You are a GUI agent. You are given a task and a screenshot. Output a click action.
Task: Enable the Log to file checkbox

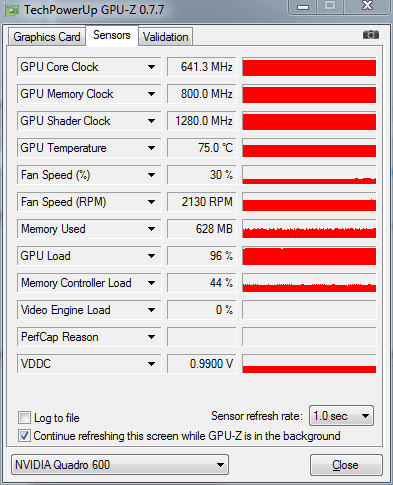pyautogui.click(x=24, y=417)
